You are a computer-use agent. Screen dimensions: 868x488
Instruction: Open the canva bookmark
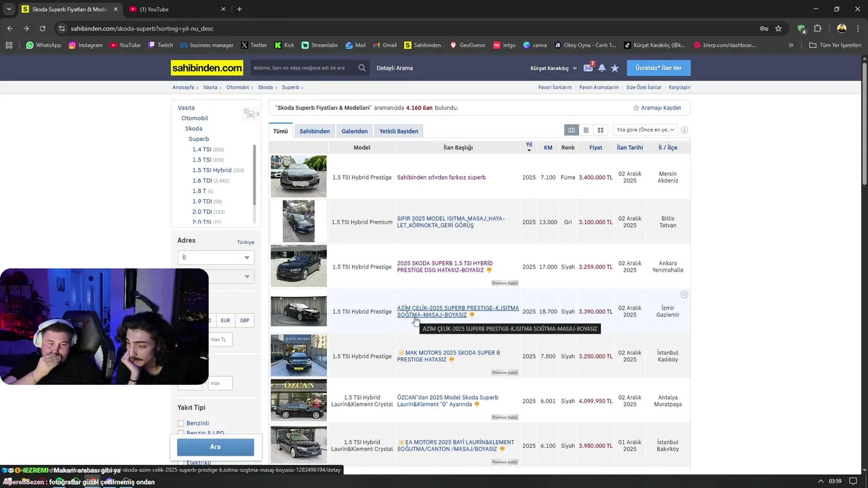(534, 45)
